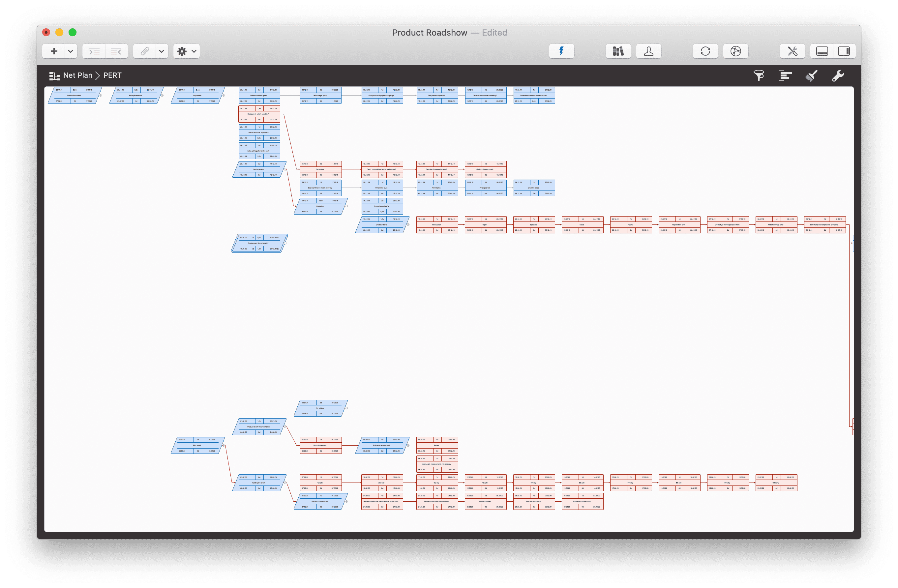The height and width of the screenshot is (588, 898).
Task: Open the Resources person icon
Action: pyautogui.click(x=648, y=51)
